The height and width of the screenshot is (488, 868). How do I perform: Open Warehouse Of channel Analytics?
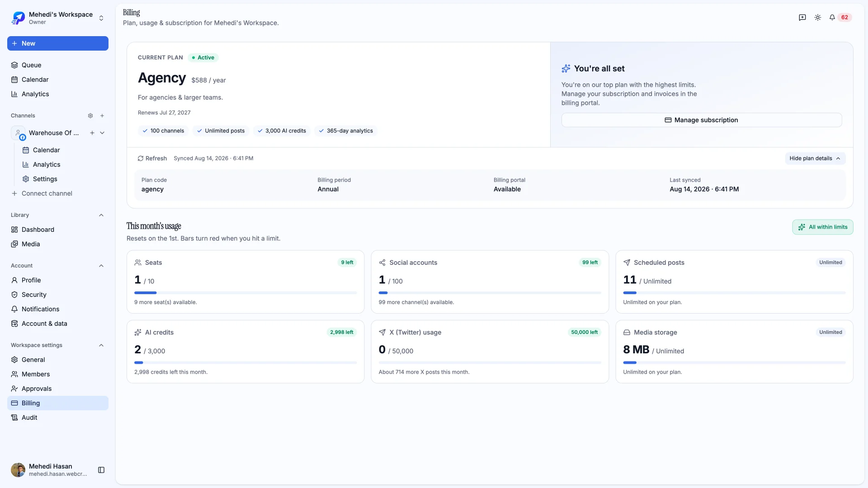pyautogui.click(x=63, y=164)
